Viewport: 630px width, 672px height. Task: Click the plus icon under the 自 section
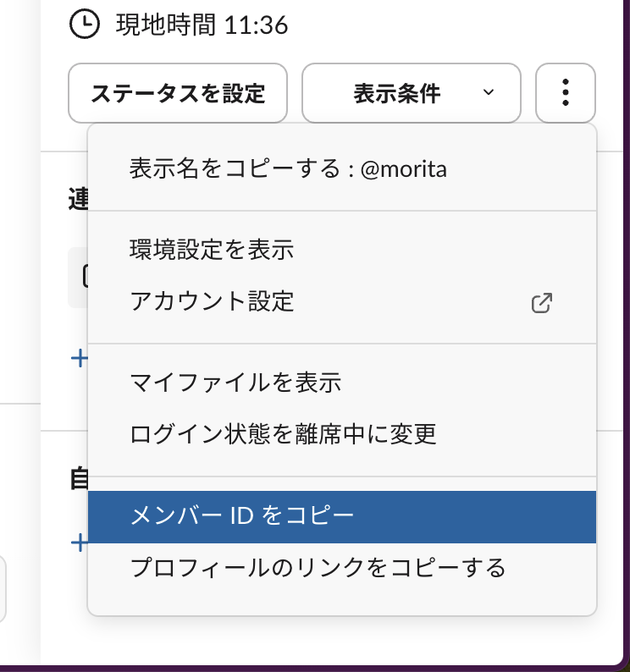pos(79,543)
